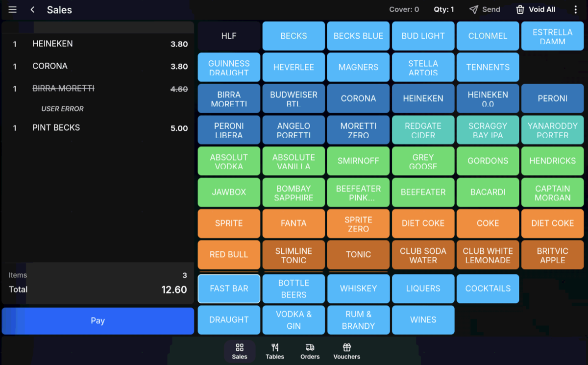Viewport: 588px width, 365px height.
Task: Click the Send paper-plane icon
Action: (x=473, y=9)
